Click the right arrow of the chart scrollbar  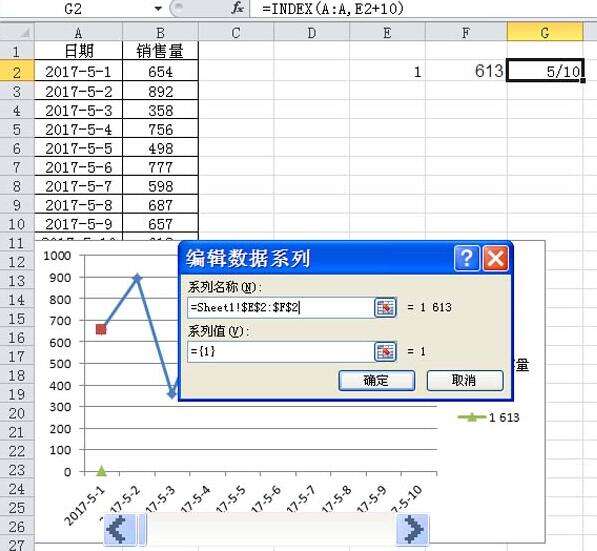[412, 529]
